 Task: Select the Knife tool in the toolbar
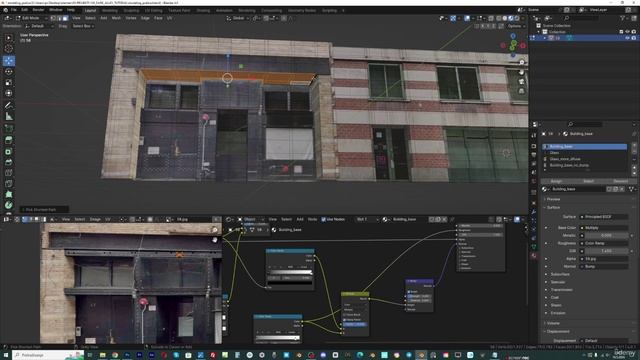pyautogui.click(x=9, y=184)
